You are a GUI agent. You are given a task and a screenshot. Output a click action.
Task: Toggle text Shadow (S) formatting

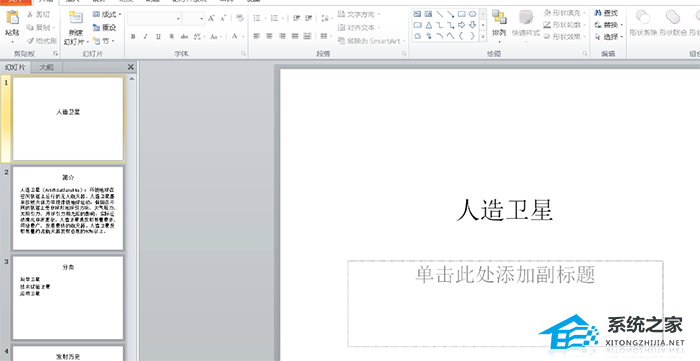pyautogui.click(x=171, y=37)
